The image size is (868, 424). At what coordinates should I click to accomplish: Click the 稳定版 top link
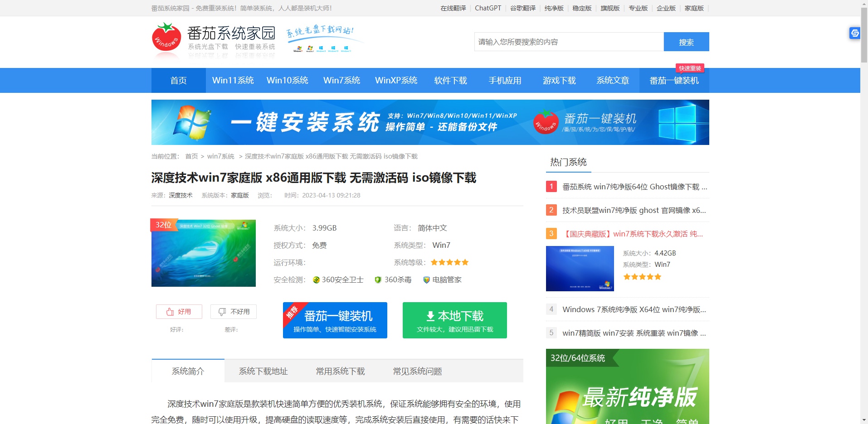[582, 8]
